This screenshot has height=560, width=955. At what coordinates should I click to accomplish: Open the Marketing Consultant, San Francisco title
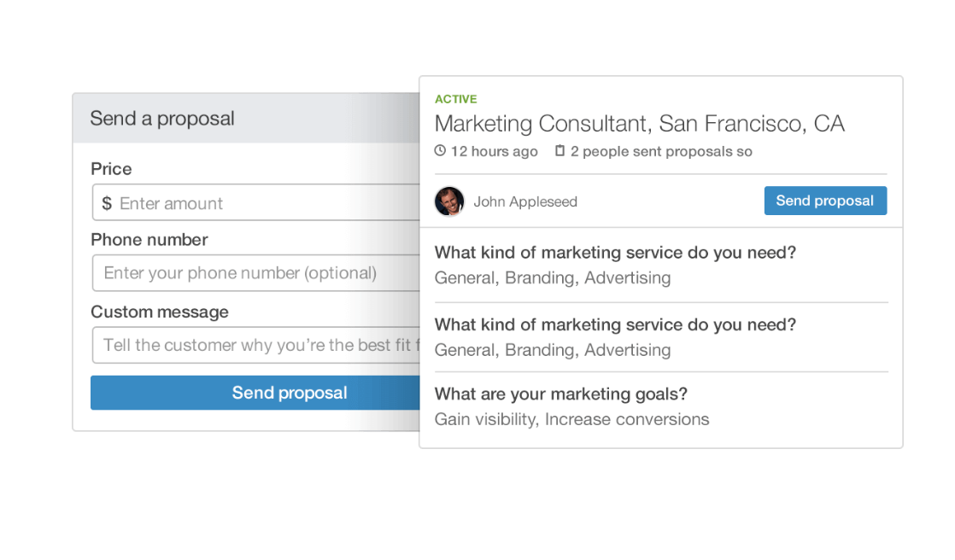pos(639,124)
